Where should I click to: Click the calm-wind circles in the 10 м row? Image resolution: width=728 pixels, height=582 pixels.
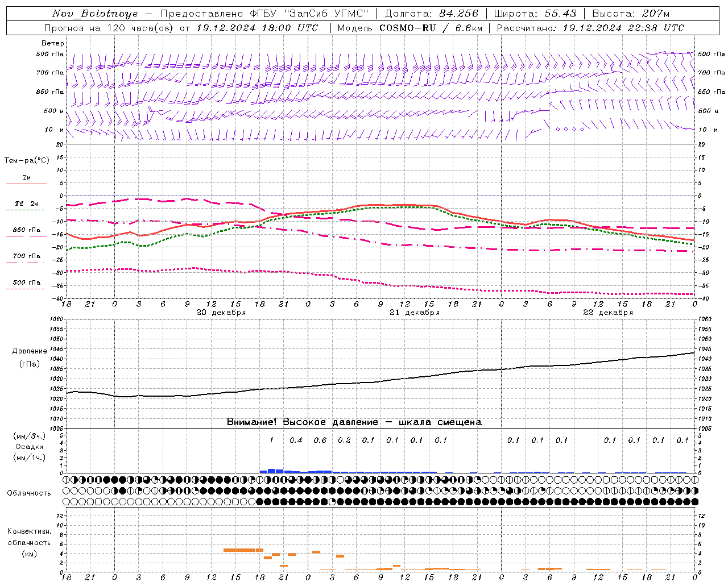(570, 129)
